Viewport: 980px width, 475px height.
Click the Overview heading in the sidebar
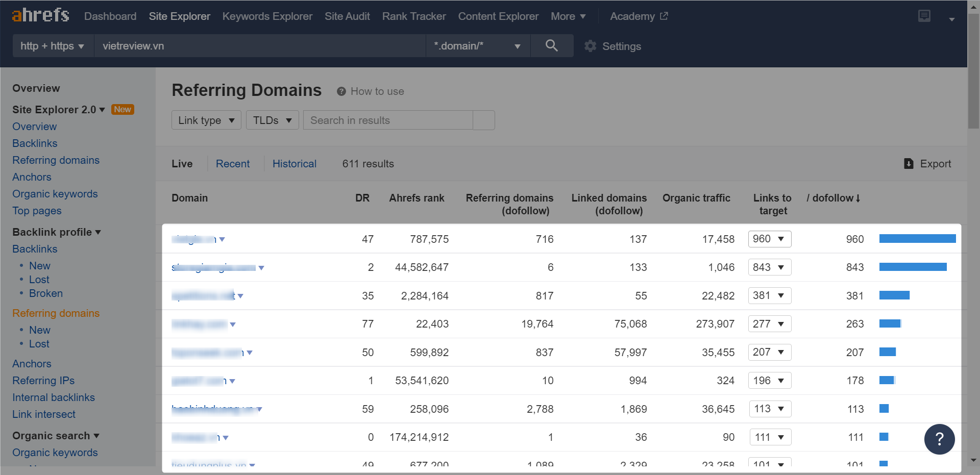36,88
